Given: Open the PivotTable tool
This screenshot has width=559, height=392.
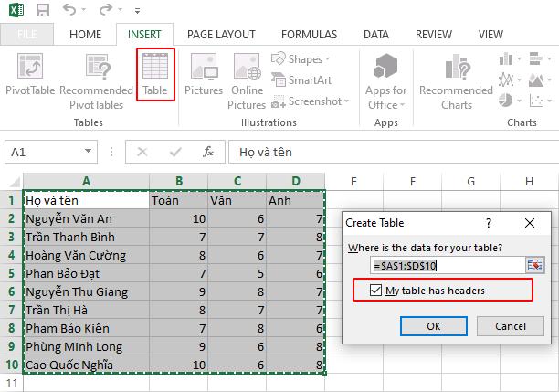Looking at the screenshot, I should point(29,74).
